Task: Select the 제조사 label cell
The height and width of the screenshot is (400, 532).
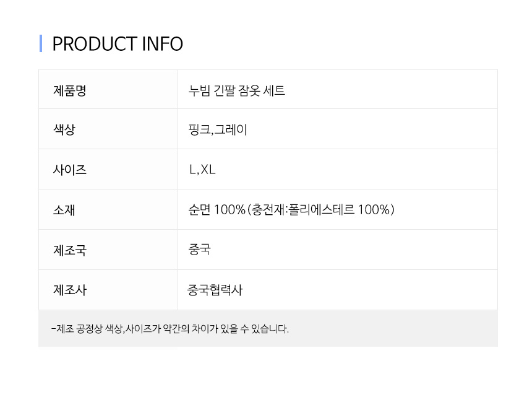Action: click(x=108, y=290)
